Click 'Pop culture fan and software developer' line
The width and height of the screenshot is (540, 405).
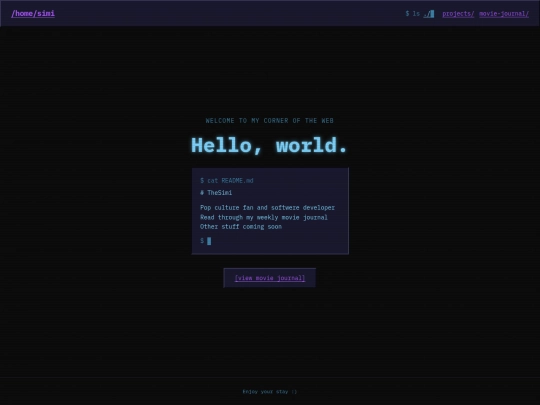tap(267, 208)
